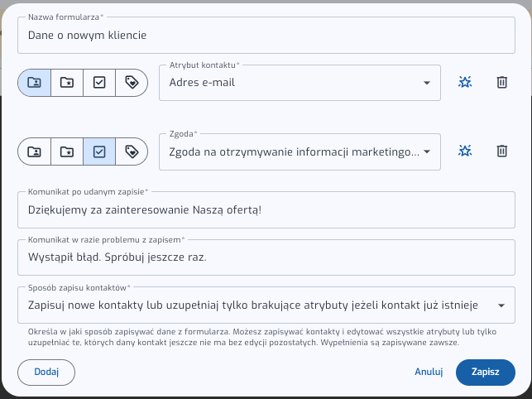Toggle required star icon beside Zgoda dropdown
The height and width of the screenshot is (399, 532).
pyautogui.click(x=466, y=151)
